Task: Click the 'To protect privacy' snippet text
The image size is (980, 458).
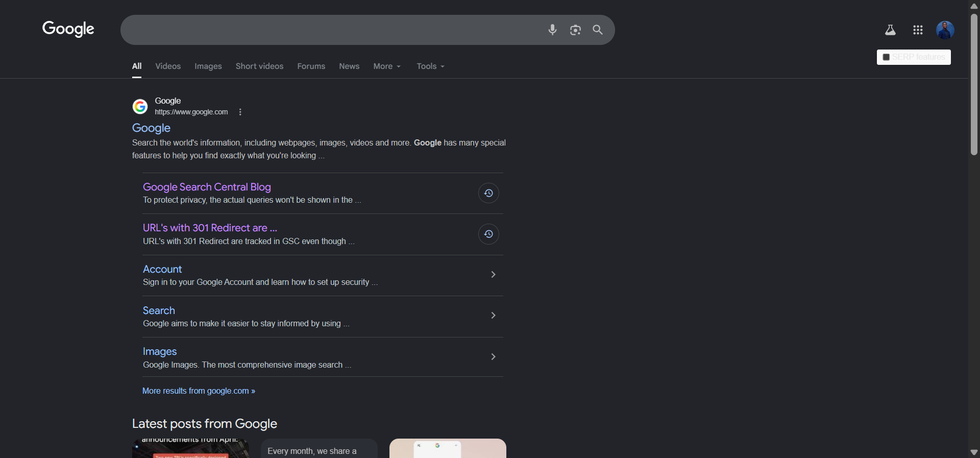Action: coord(252,200)
